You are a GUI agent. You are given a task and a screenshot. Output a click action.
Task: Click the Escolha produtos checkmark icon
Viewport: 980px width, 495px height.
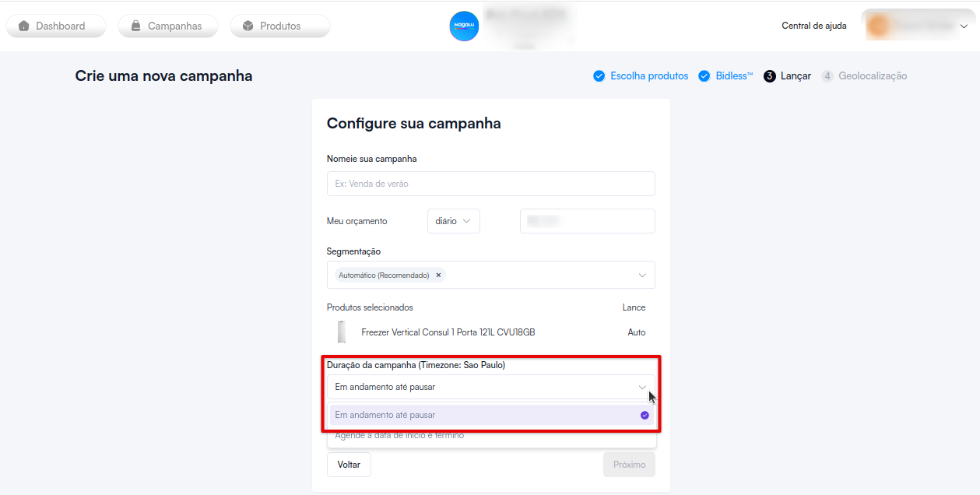[599, 76]
